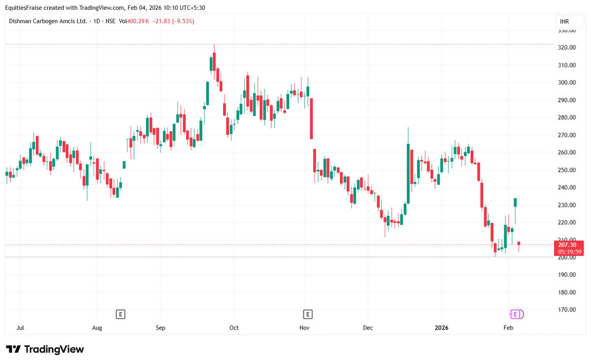
Task: Click the 320.00 price axis label
Action: pos(568,48)
